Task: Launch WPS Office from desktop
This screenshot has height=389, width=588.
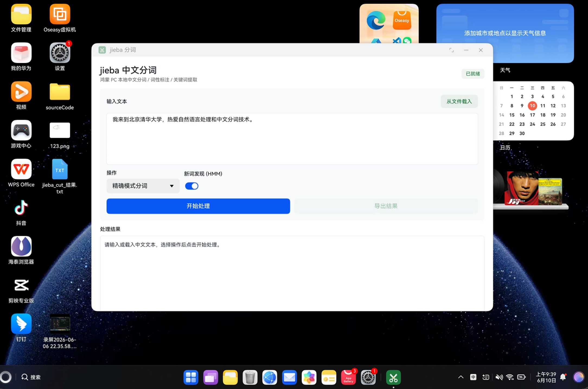Action: tap(21, 169)
